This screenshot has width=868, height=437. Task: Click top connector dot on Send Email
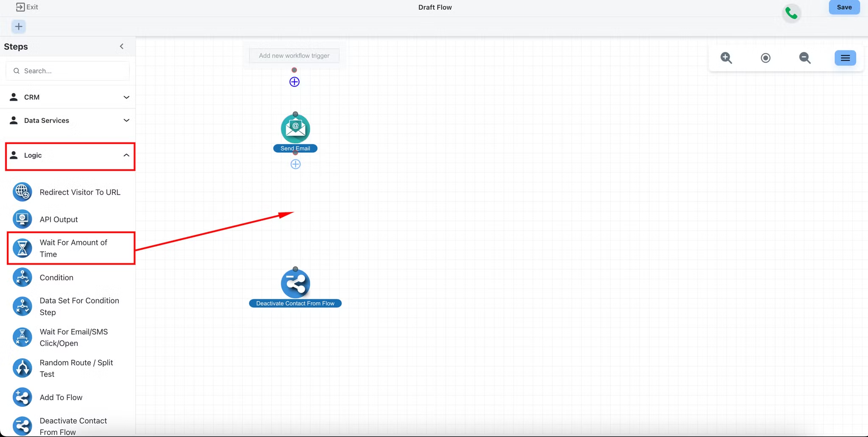coord(295,114)
